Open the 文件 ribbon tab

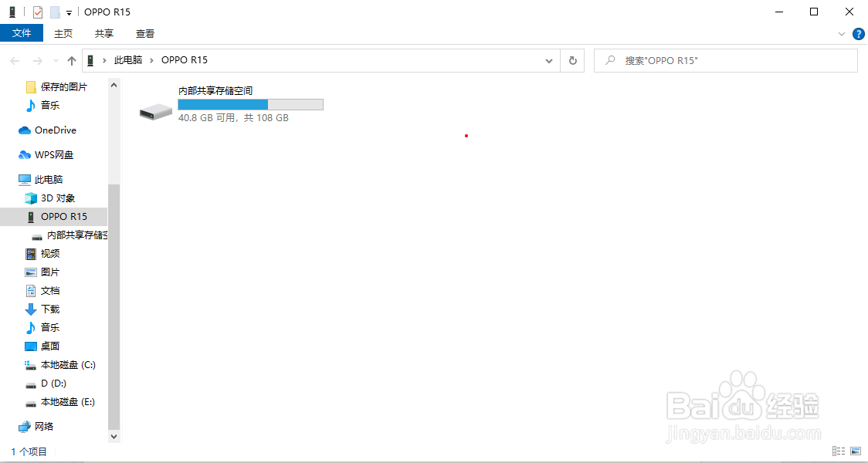pyautogui.click(x=22, y=33)
